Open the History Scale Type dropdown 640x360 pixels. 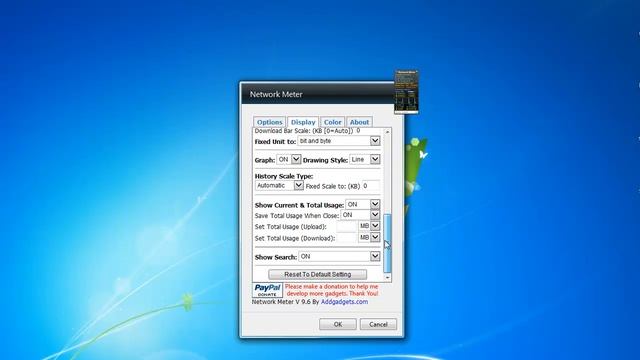click(280, 186)
